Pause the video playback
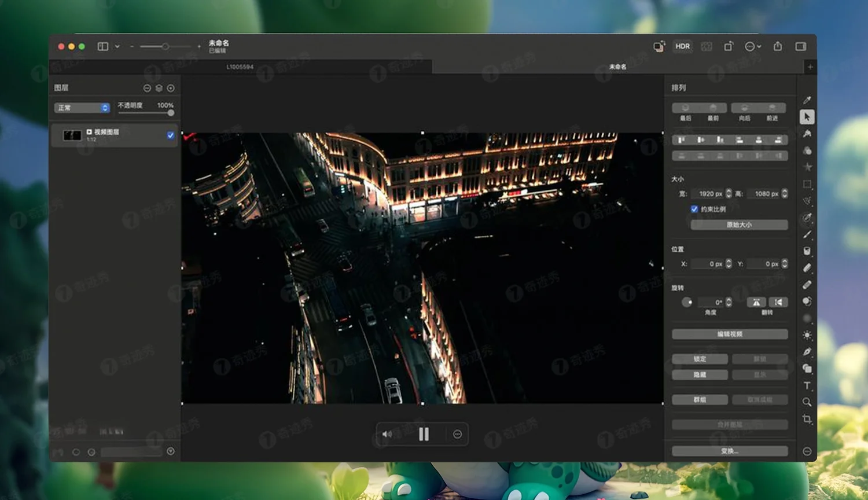The image size is (868, 500). (423, 434)
